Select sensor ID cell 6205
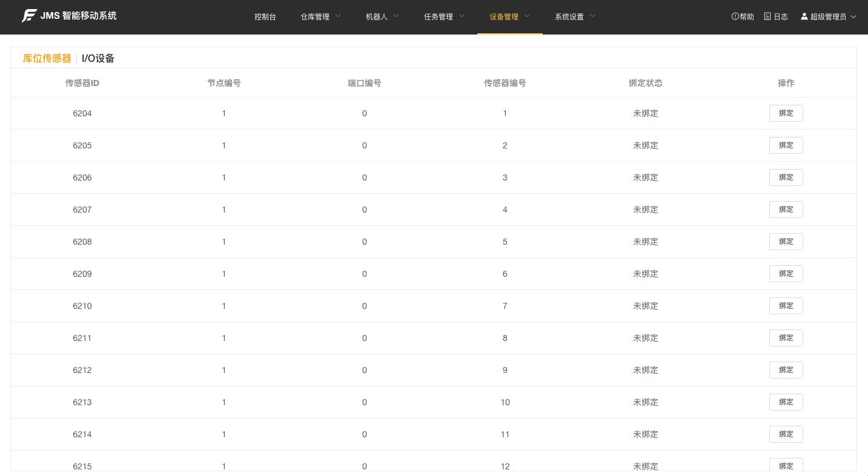The height and width of the screenshot is (476, 868). pyautogui.click(x=82, y=145)
